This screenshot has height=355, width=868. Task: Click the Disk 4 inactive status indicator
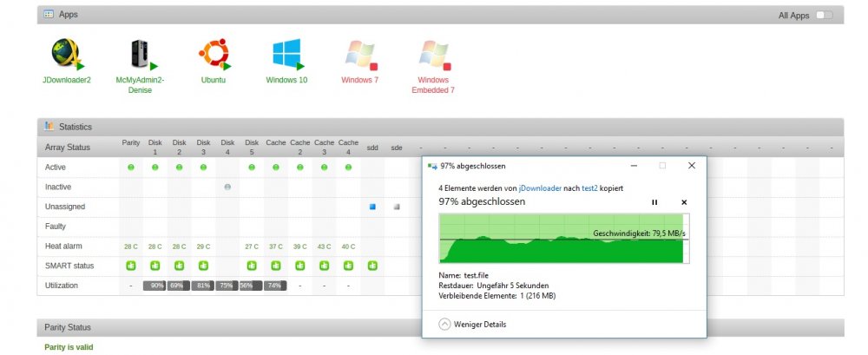(227, 187)
